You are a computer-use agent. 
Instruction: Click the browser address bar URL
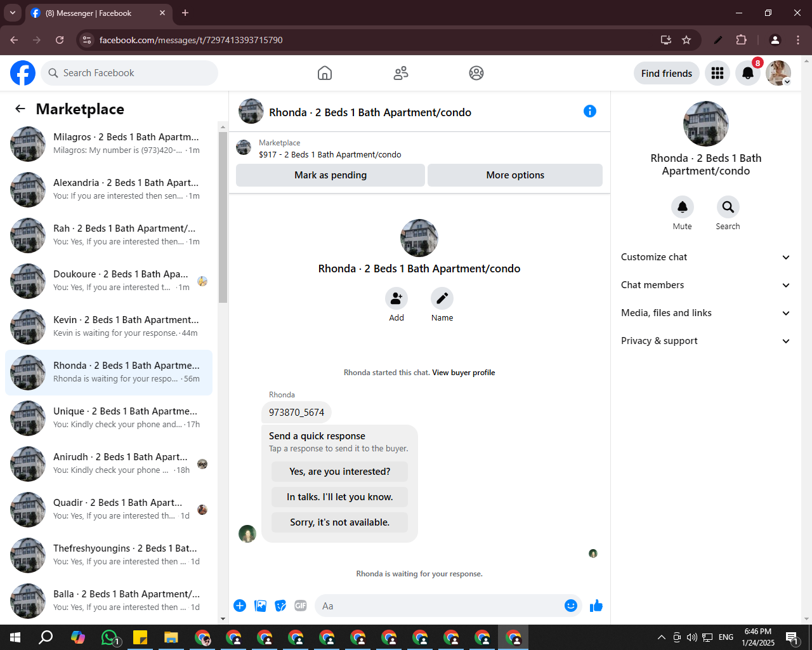(x=191, y=40)
